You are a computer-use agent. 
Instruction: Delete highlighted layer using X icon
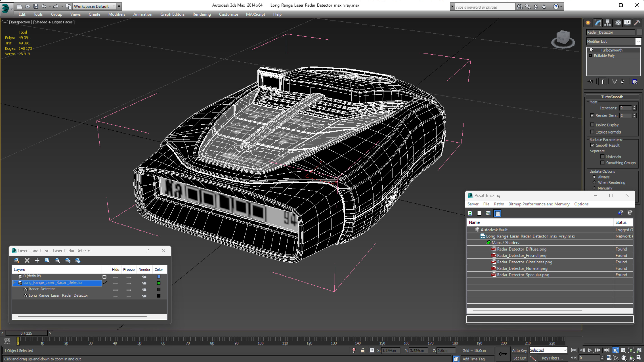click(27, 260)
